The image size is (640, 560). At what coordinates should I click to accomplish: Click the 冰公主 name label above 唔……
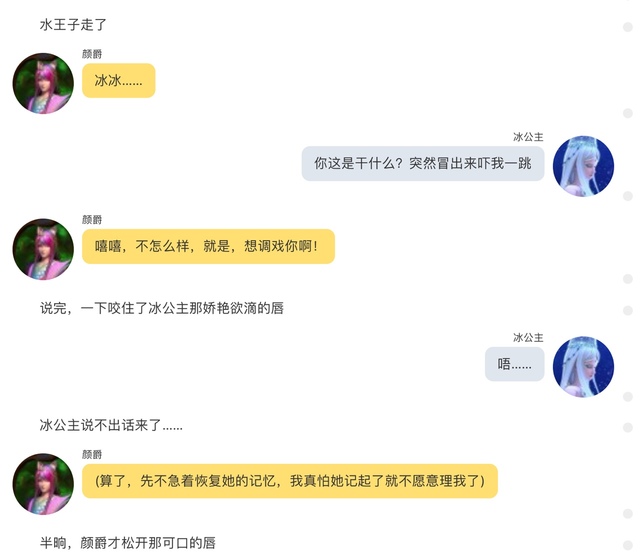(528, 338)
